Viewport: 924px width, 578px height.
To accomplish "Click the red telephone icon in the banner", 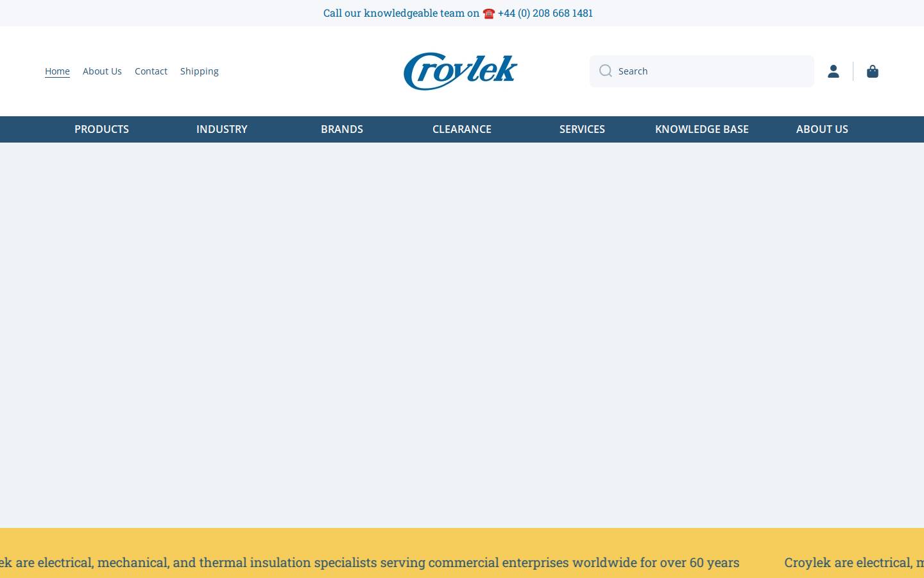I will (x=489, y=13).
